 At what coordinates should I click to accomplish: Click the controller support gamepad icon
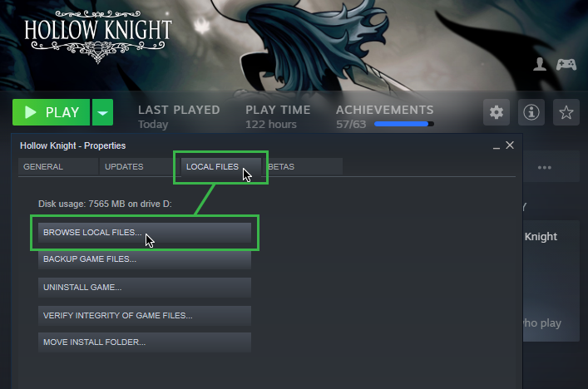click(x=566, y=64)
